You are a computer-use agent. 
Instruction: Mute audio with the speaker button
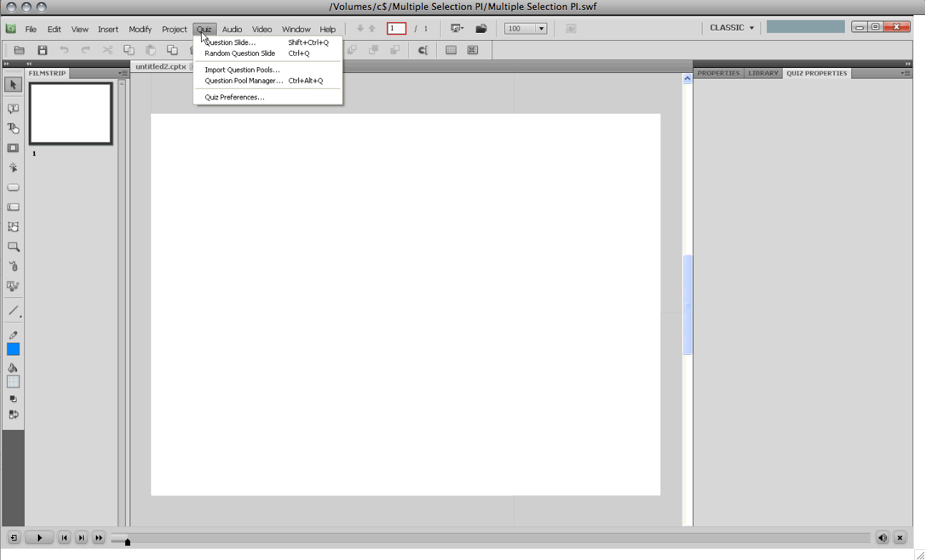(x=883, y=538)
